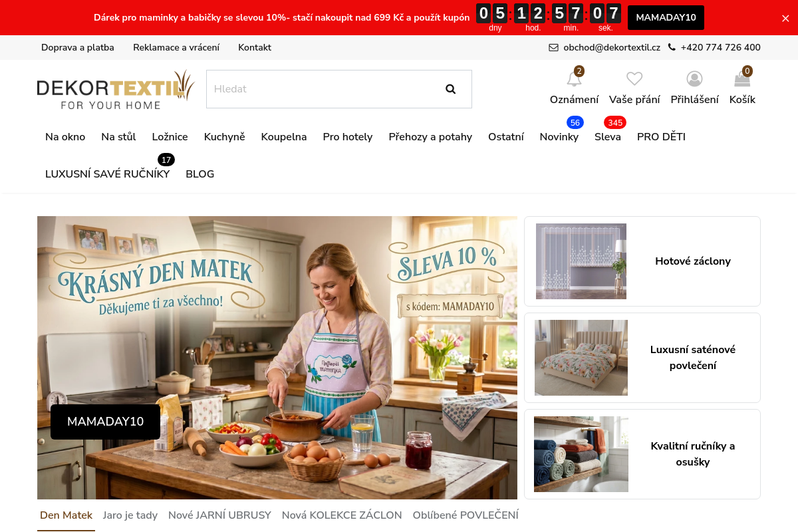Open the wishlist heart icon

click(634, 80)
